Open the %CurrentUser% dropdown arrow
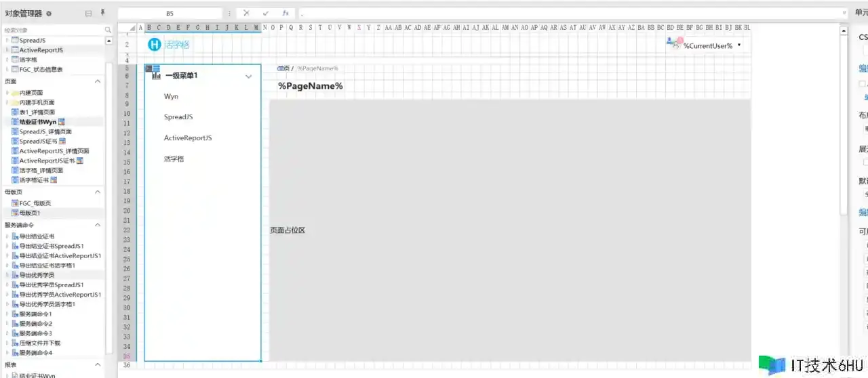The height and width of the screenshot is (378, 868). 738,45
